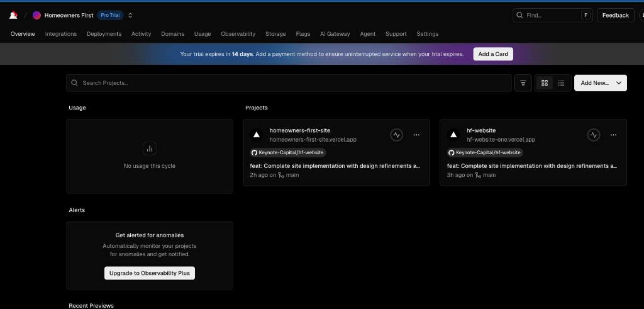Screen dimensions: 644x309
Task: Click the Vercel logo in top-left corner
Action: click(x=13, y=15)
